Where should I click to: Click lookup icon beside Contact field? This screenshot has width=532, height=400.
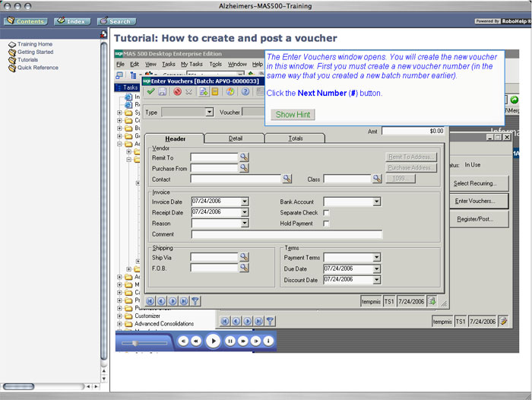coord(287,179)
